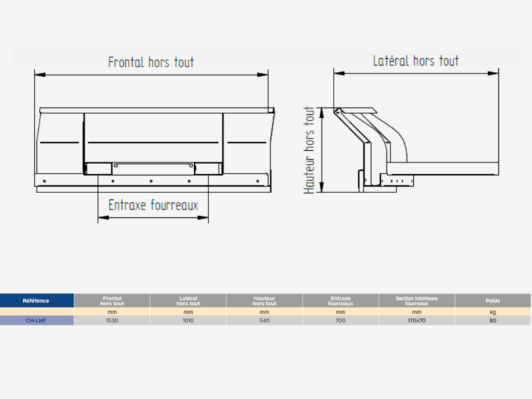
Task: Select the CH-LNF reference cell
Action: pyautogui.click(x=36, y=321)
